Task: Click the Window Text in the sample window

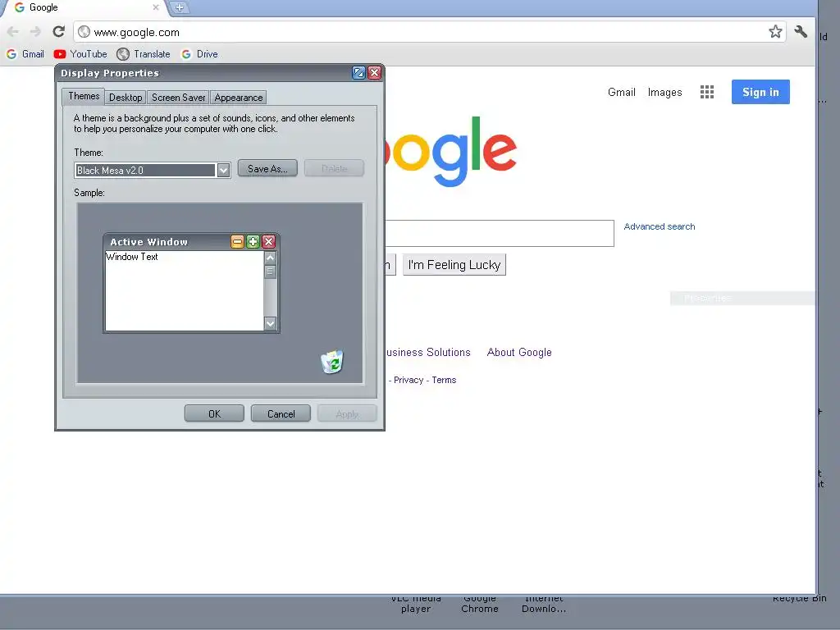Action: tap(132, 257)
